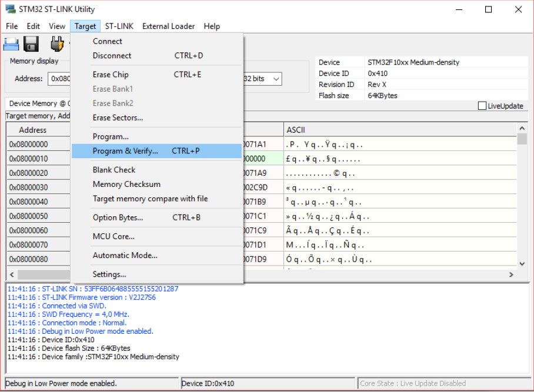Click the ST-LINK SN log line
Screen dimensions: 534x392
(x=93, y=289)
